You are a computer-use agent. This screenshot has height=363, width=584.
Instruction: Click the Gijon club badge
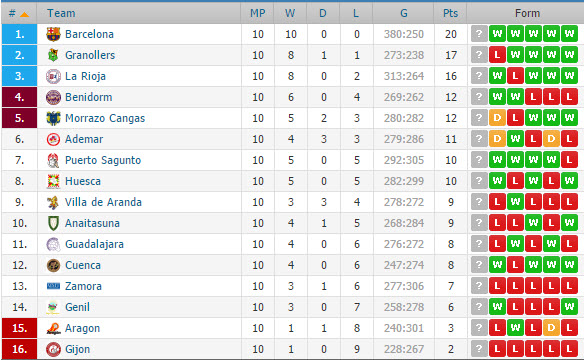click(53, 349)
